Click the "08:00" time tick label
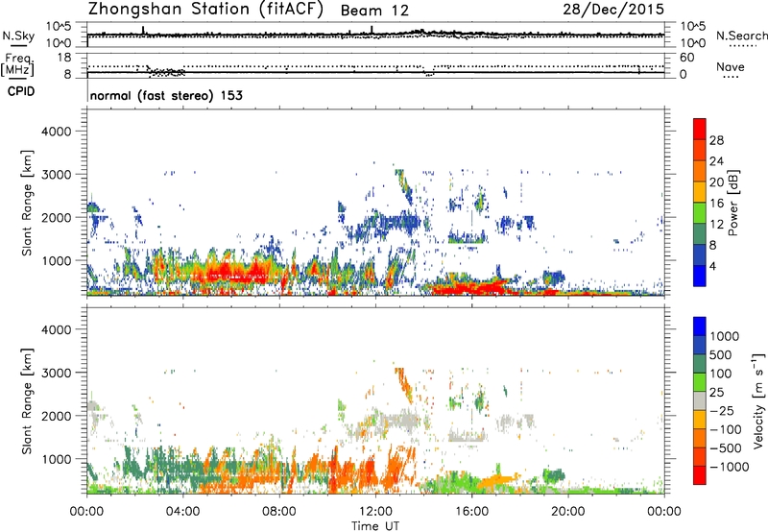The height and width of the screenshot is (532, 768). 278,512
